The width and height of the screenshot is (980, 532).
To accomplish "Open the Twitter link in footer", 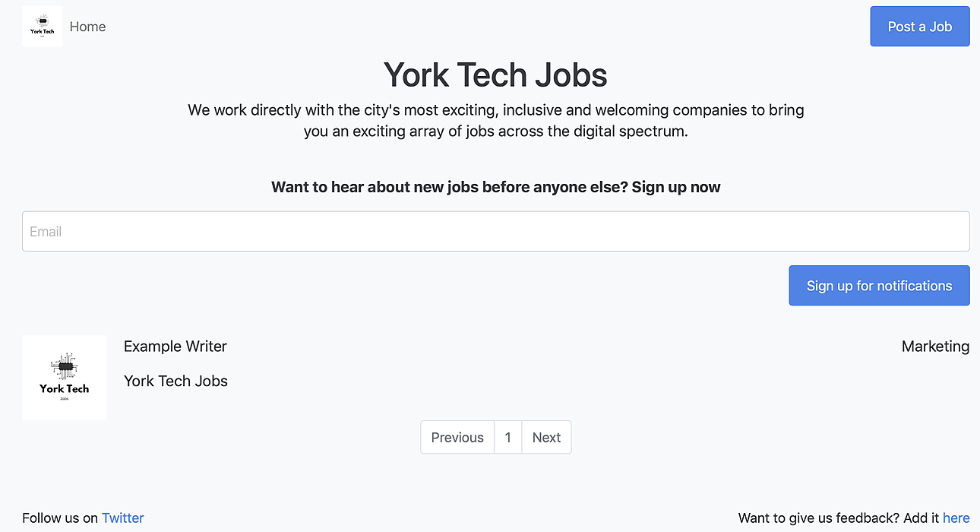I will [122, 518].
